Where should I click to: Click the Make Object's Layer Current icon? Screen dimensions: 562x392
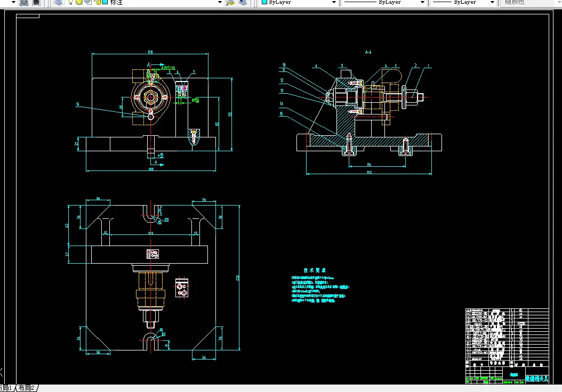(230, 3)
